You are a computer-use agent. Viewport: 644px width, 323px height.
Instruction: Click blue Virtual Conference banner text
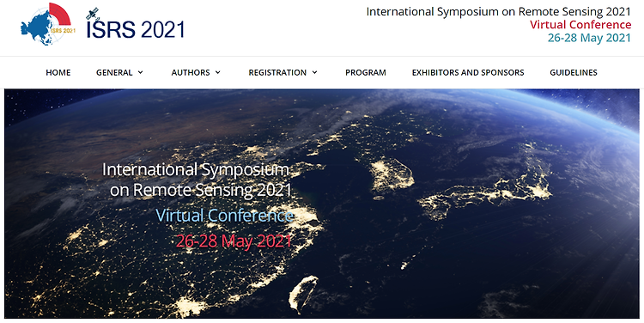point(225,216)
